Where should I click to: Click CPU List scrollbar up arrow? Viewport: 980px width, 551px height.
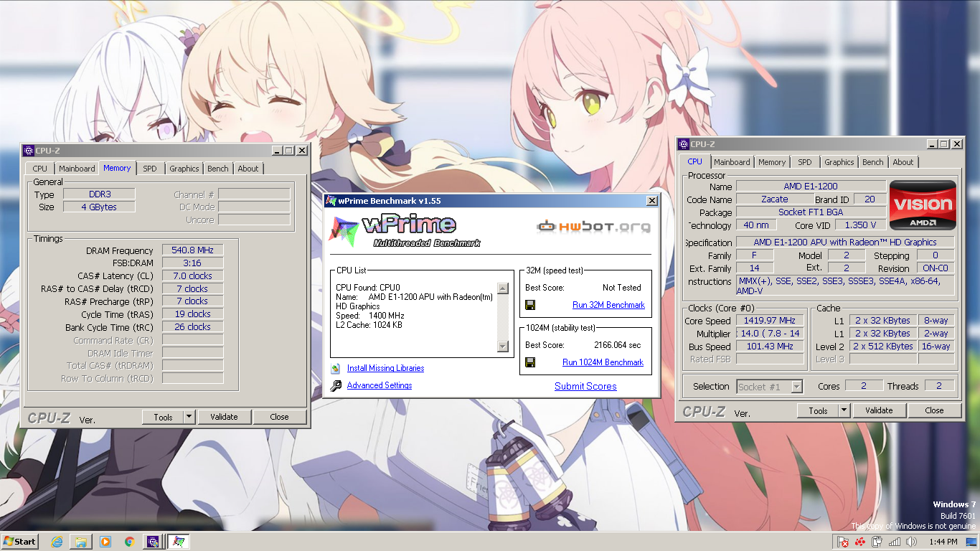pyautogui.click(x=503, y=289)
